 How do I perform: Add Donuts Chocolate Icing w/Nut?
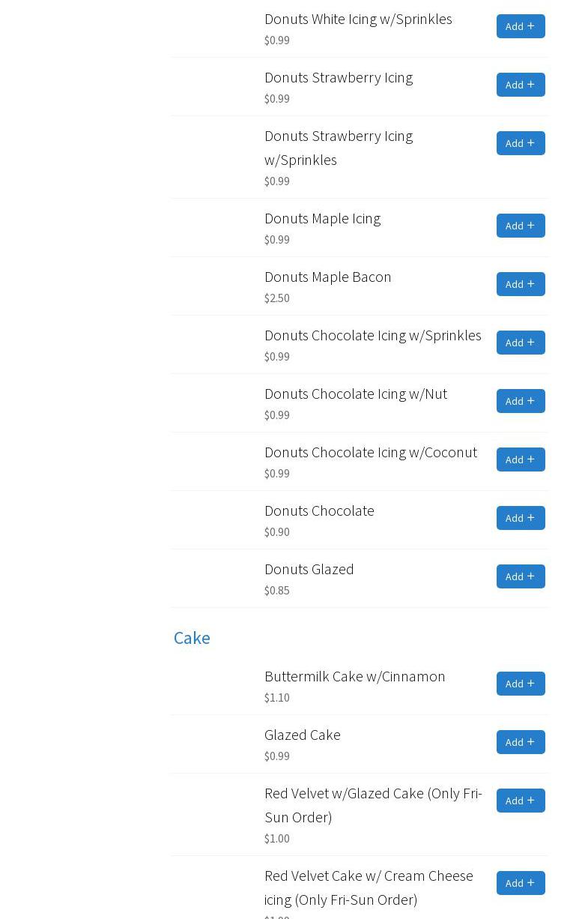[520, 401]
